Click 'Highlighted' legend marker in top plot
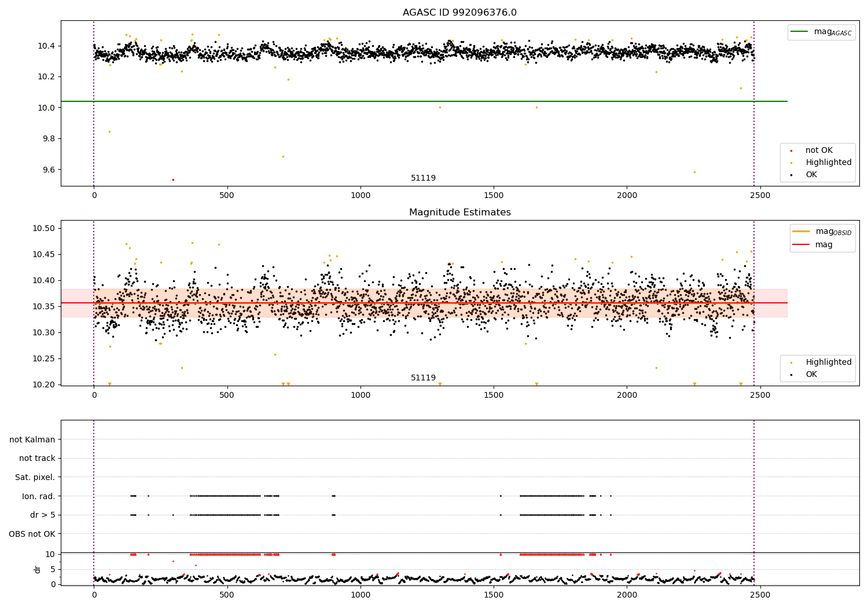This screenshot has height=608, width=868. coord(792,163)
